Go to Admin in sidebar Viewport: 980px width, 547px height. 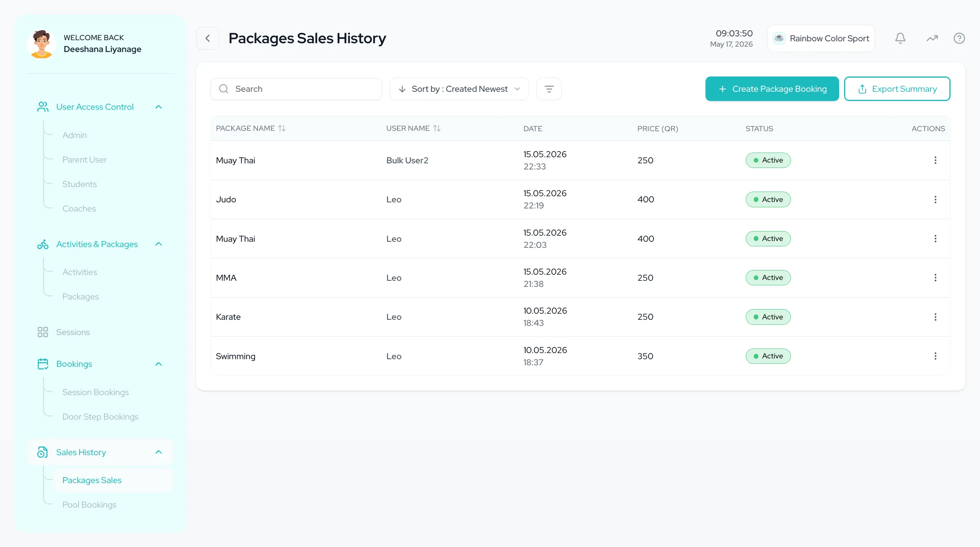click(x=75, y=135)
